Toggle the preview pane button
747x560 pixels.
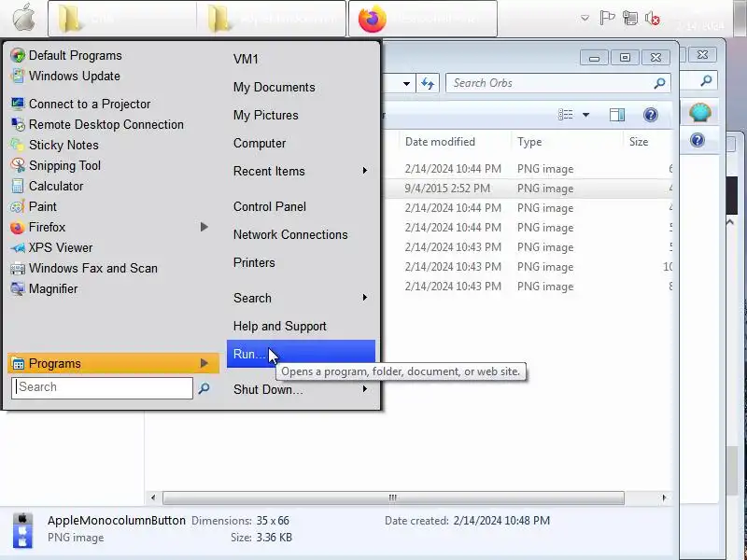pyautogui.click(x=617, y=115)
